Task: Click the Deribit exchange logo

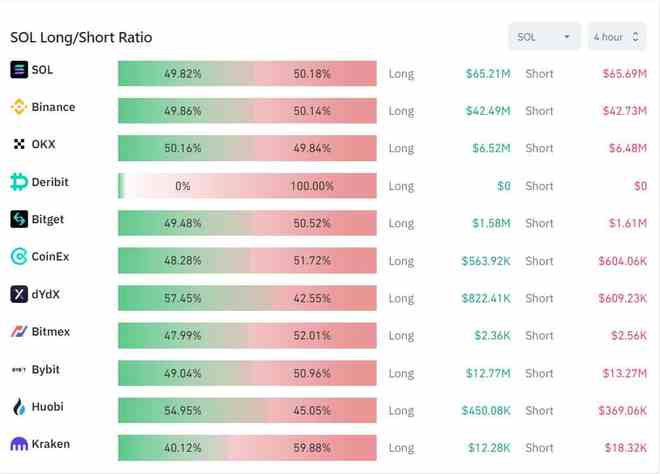Action: (x=19, y=182)
